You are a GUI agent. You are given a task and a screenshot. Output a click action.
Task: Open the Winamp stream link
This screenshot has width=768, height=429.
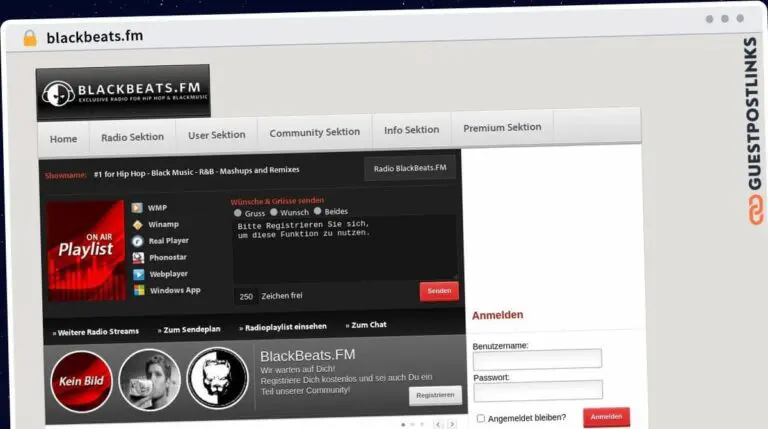click(163, 224)
